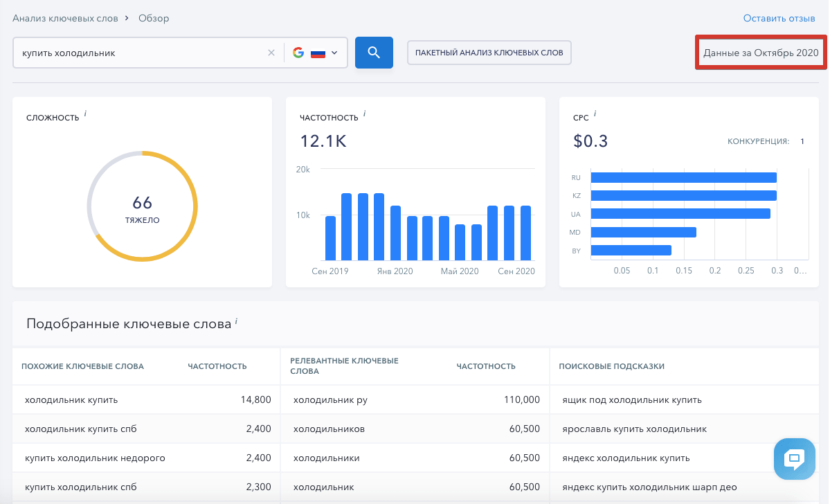Click the Сен 2020 axis label
Viewport: 830px width, 504px height.
coord(516,271)
